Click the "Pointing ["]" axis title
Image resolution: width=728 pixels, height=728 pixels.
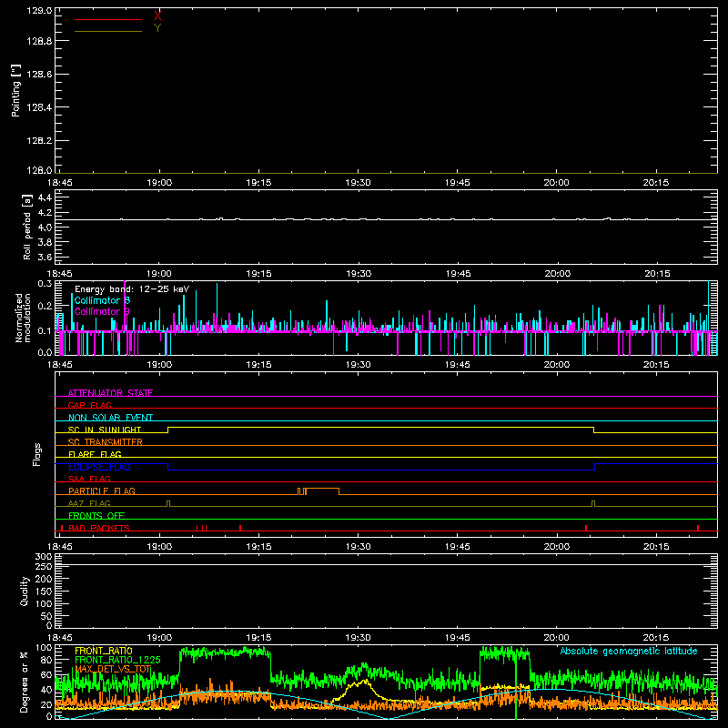pyautogui.click(x=16, y=90)
